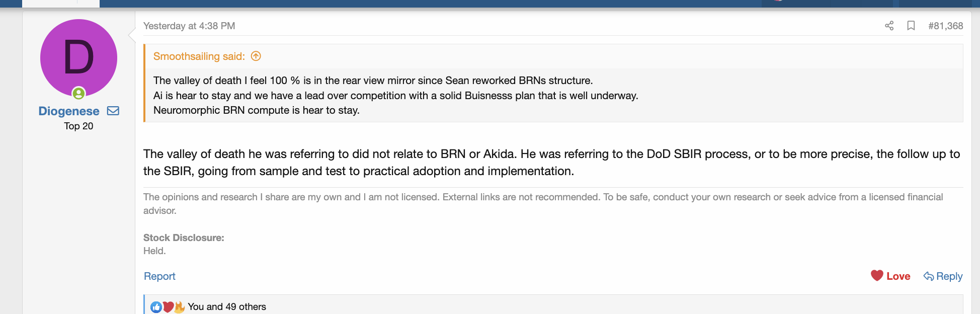
Task: Open post number #81,368 permalink
Action: pyautogui.click(x=945, y=26)
